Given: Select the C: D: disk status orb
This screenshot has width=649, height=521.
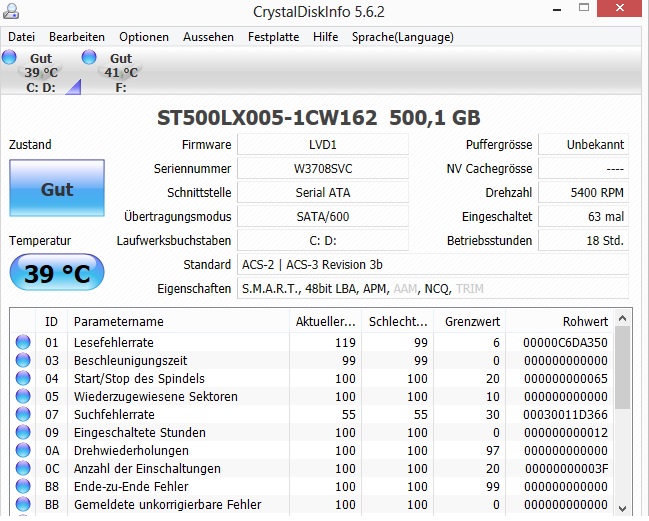Looking at the screenshot, I should (9, 57).
